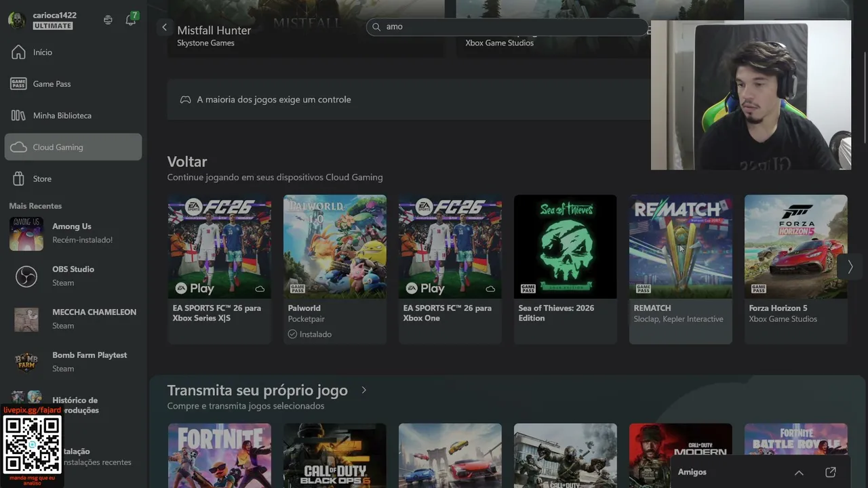Open the Call of Duty Black Ops 6 cover
This screenshot has height=488, width=868.
[x=335, y=455]
